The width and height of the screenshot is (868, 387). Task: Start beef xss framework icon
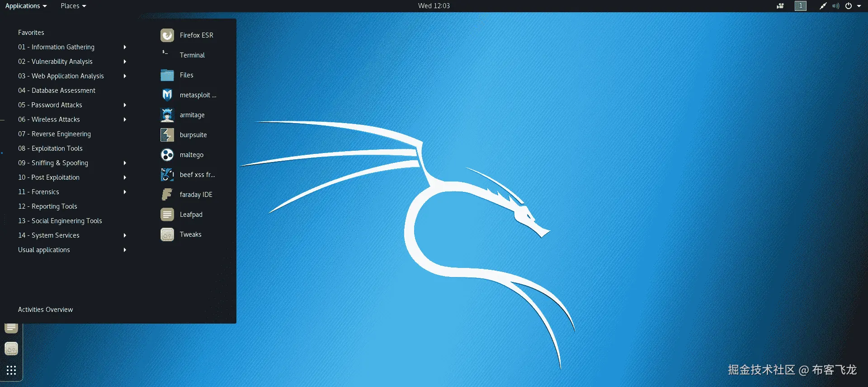(x=167, y=175)
